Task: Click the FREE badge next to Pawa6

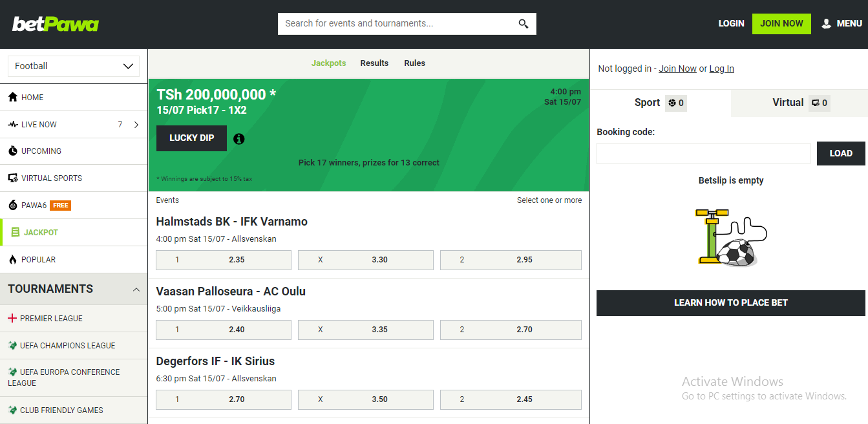Action: pos(60,205)
